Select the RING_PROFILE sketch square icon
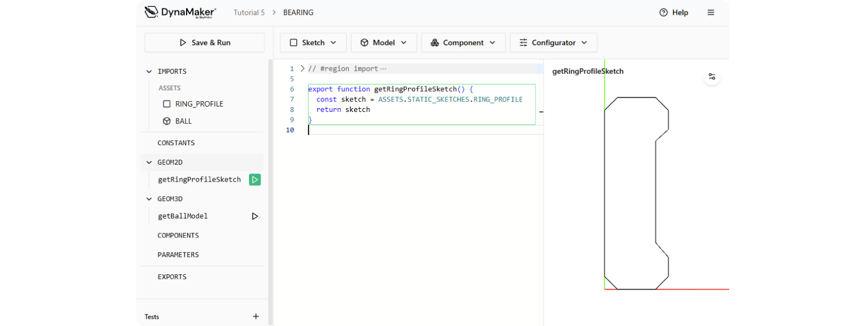Image resolution: width=868 pixels, height=326 pixels. (x=167, y=104)
